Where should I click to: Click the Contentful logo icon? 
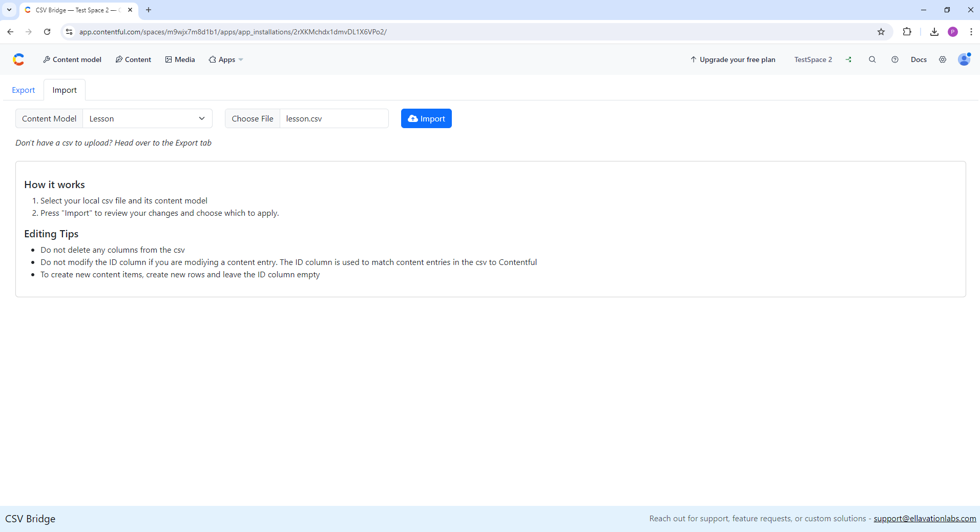(x=18, y=59)
